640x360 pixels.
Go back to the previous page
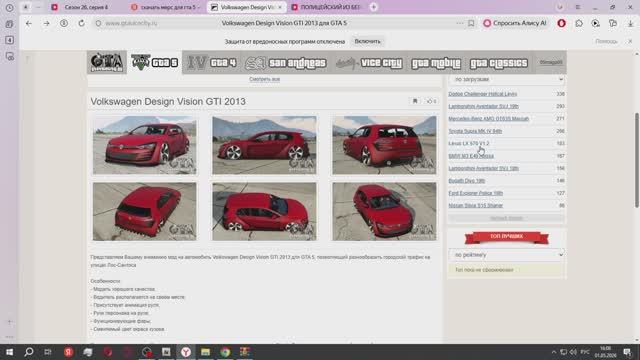29,24
